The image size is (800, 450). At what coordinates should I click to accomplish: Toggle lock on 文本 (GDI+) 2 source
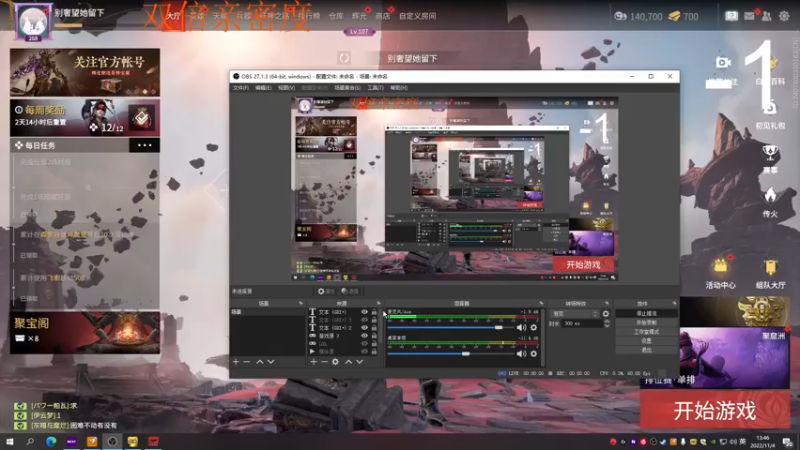[x=374, y=328]
